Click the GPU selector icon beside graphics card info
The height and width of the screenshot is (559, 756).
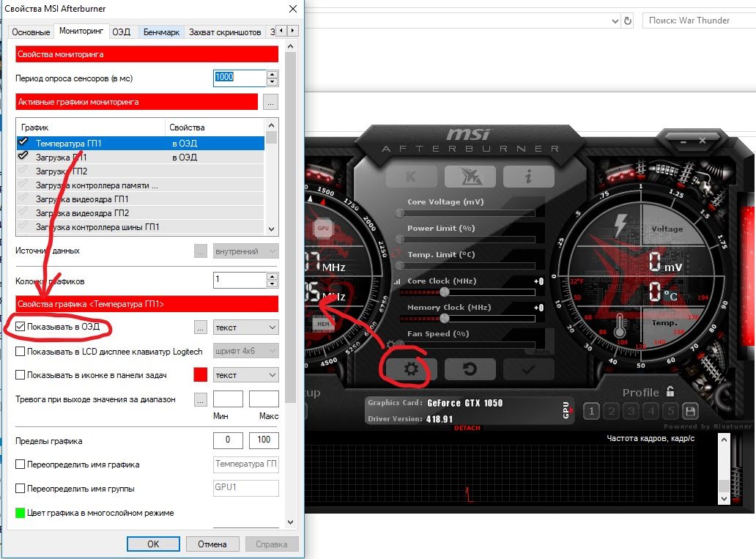click(x=566, y=410)
